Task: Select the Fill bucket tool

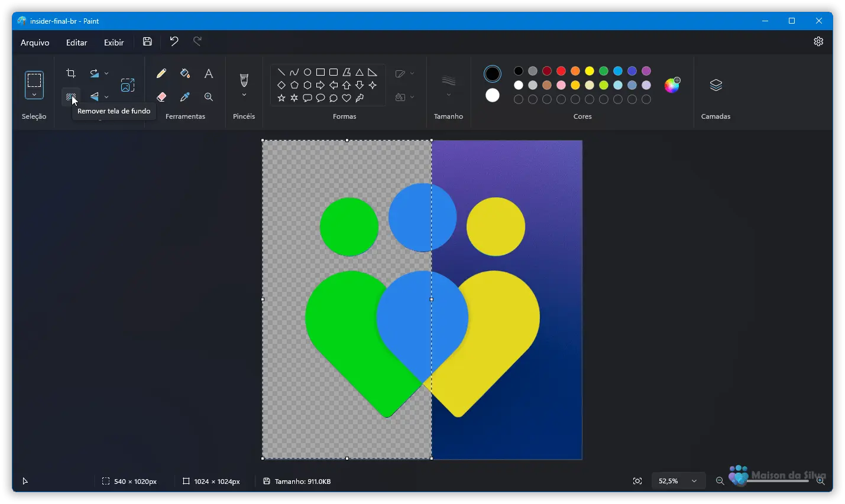Action: pos(185,74)
